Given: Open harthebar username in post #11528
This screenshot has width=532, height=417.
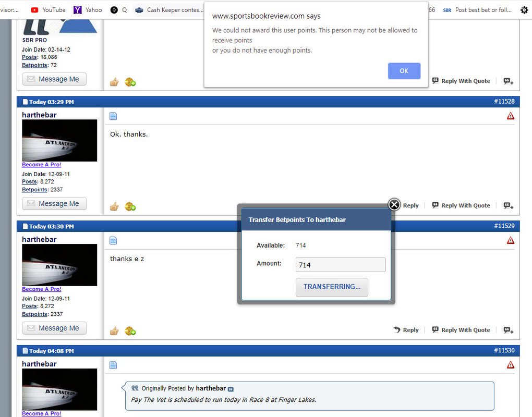Looking at the screenshot, I should pos(39,115).
